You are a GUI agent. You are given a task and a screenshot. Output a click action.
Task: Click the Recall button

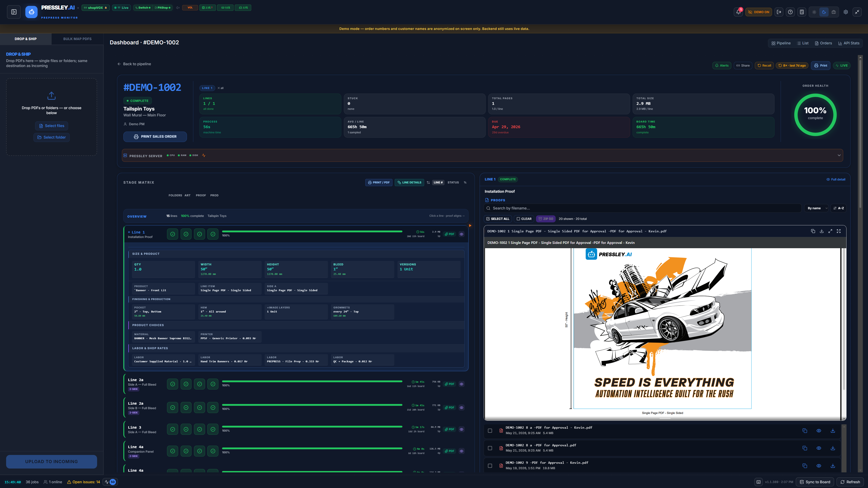coord(764,65)
